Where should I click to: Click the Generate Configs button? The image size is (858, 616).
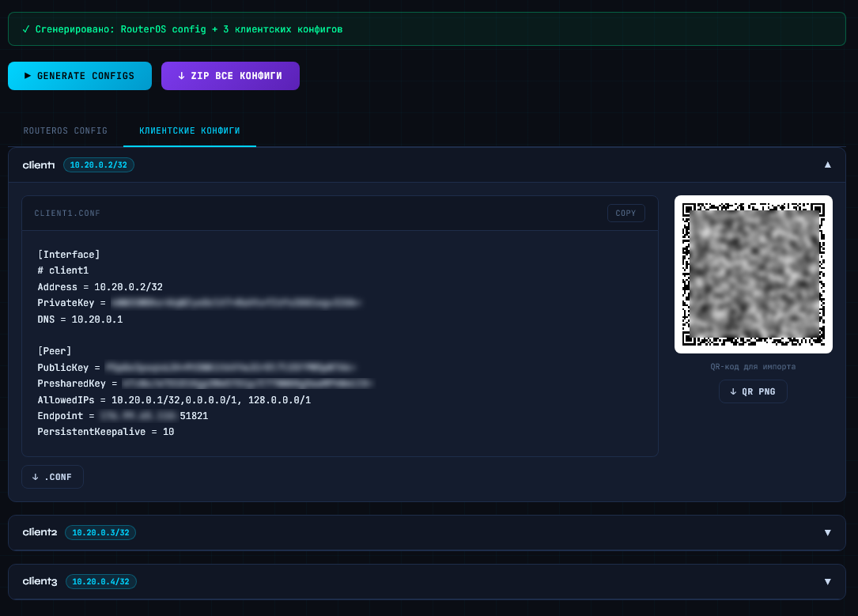[80, 76]
